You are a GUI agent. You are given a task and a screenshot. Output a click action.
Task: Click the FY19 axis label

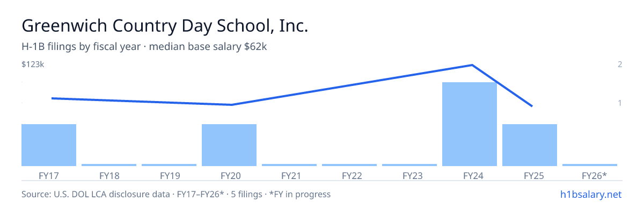coord(169,175)
